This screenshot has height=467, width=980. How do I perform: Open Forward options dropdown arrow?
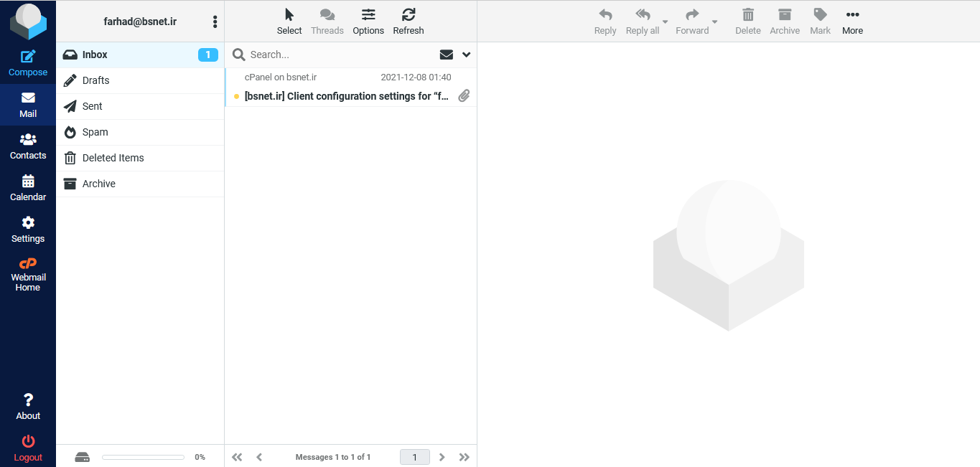coord(714,22)
